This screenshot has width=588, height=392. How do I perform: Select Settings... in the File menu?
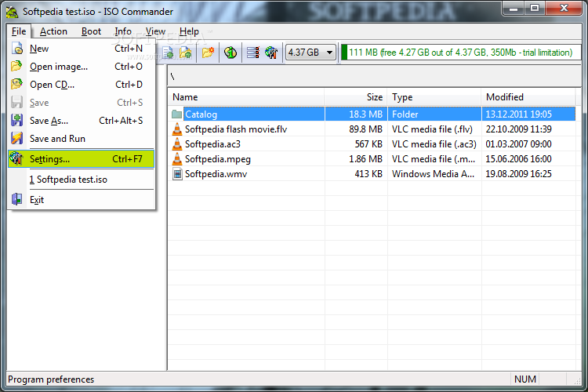[81, 158]
